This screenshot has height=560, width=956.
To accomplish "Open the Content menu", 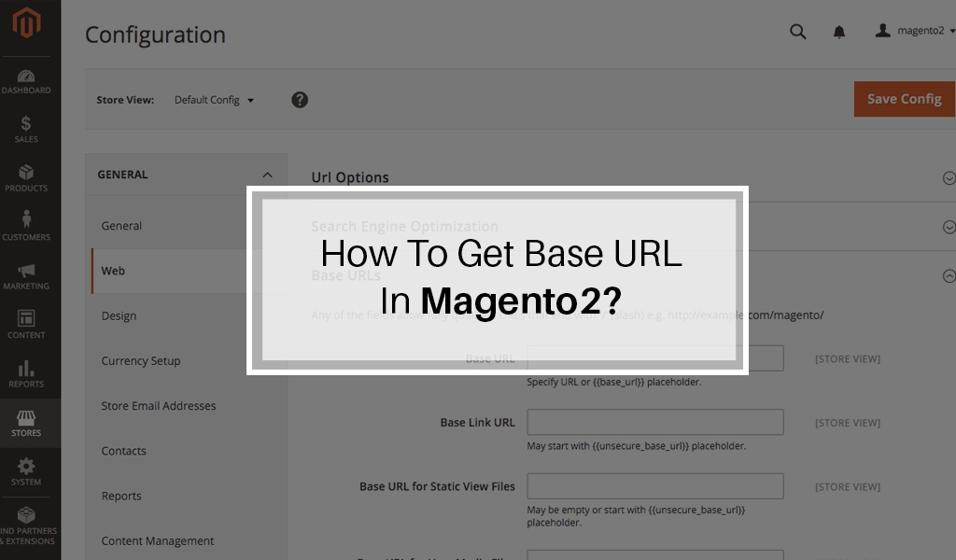I will pos(26,325).
